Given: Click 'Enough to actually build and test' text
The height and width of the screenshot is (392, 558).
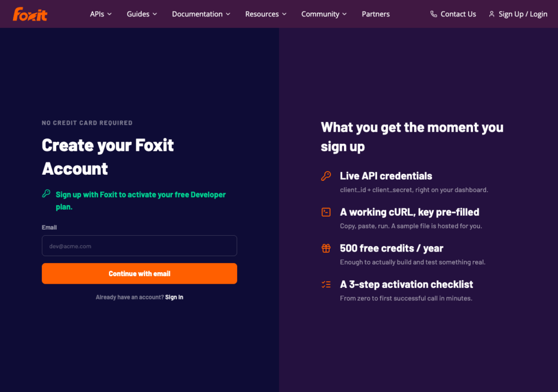Looking at the screenshot, I should [x=413, y=262].
